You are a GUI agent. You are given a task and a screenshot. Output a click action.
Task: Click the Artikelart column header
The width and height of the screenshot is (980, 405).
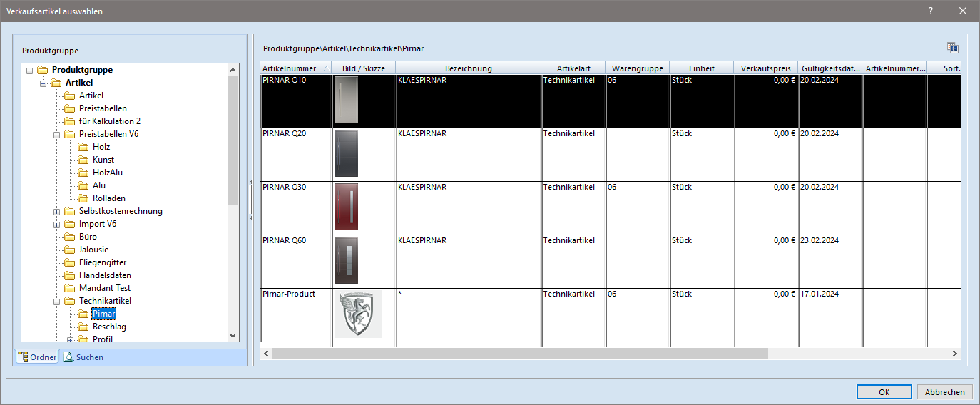[573, 68]
